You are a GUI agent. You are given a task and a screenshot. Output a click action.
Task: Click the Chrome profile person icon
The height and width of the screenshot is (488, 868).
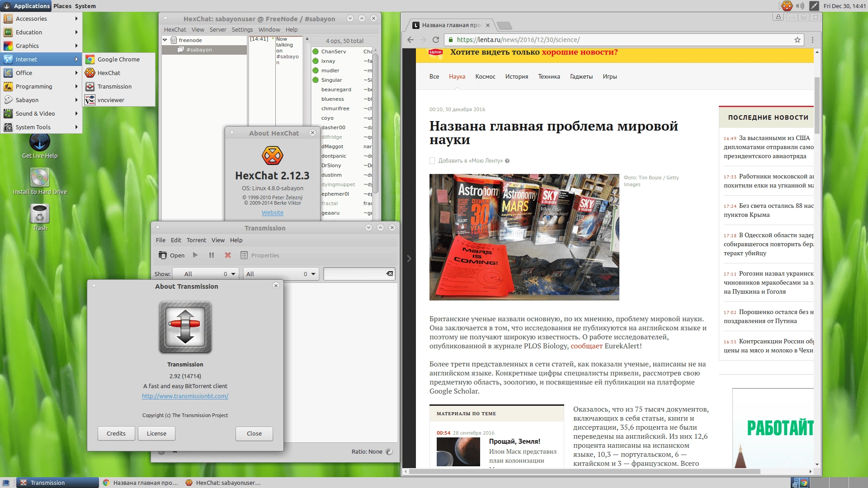(778, 17)
